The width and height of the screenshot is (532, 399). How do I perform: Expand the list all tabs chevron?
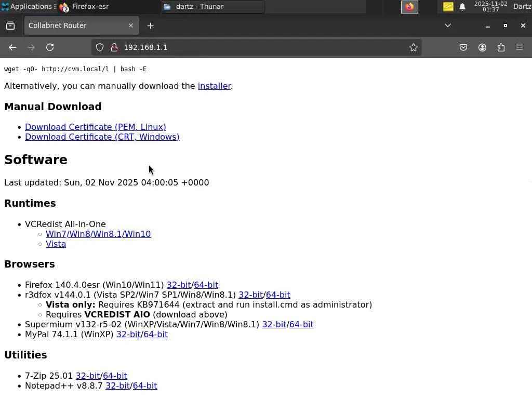pyautogui.click(x=447, y=25)
